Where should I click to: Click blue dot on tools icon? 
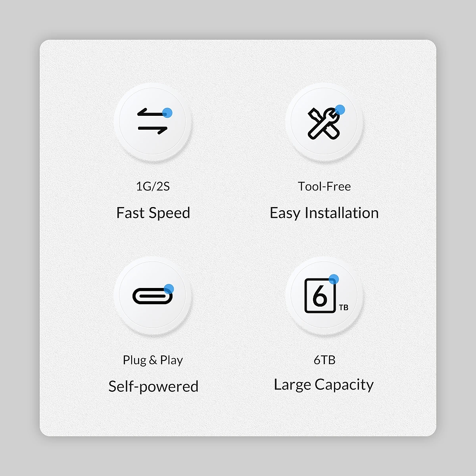click(340, 110)
